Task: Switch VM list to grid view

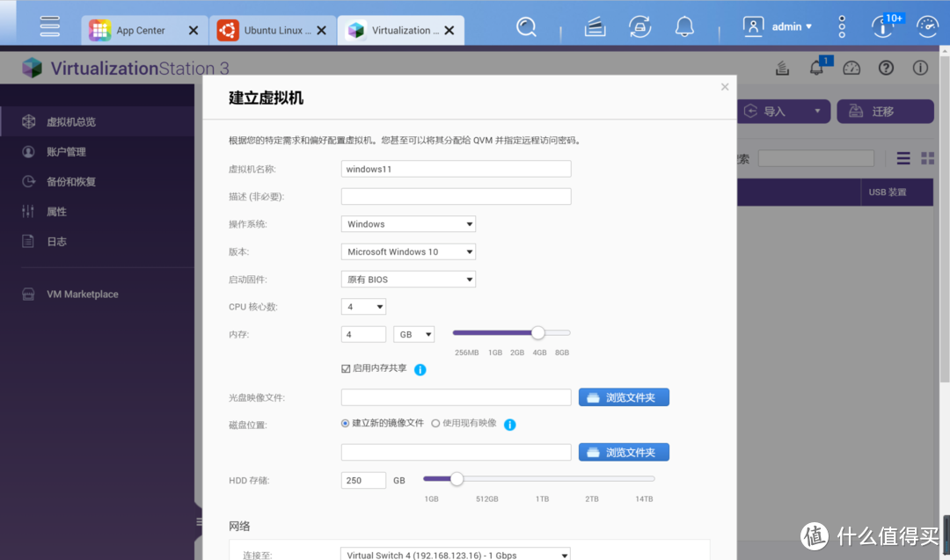Action: [928, 158]
